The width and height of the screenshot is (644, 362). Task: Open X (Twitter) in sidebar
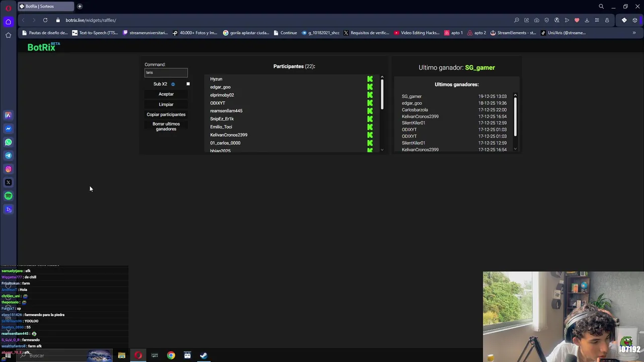pyautogui.click(x=8, y=183)
